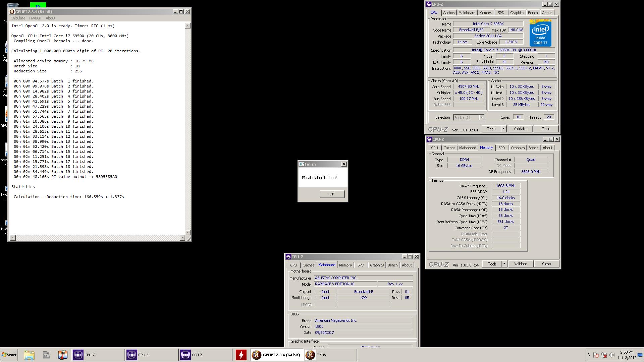Switch to Memory tab in top CPU-Z window
The height and width of the screenshot is (362, 644).
(x=485, y=13)
